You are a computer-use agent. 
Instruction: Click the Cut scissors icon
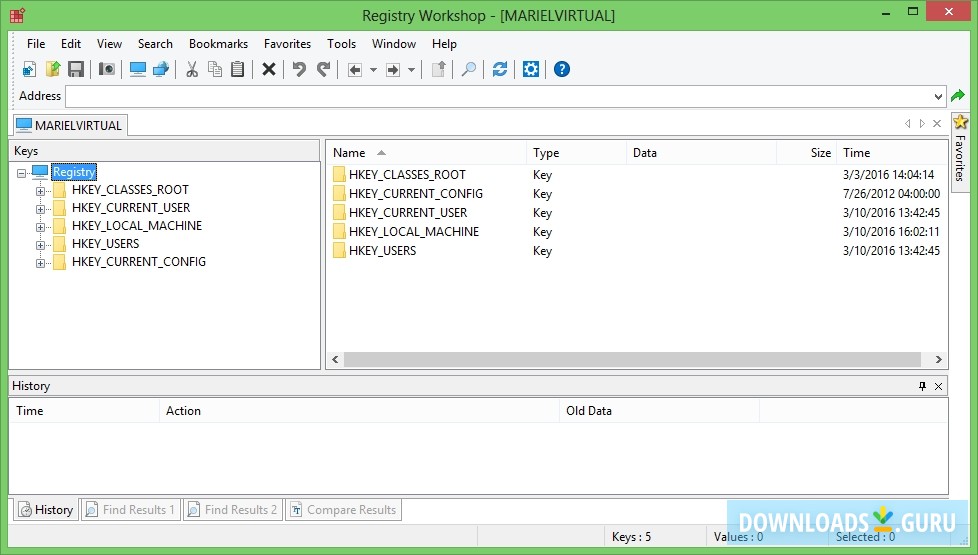[x=192, y=69]
